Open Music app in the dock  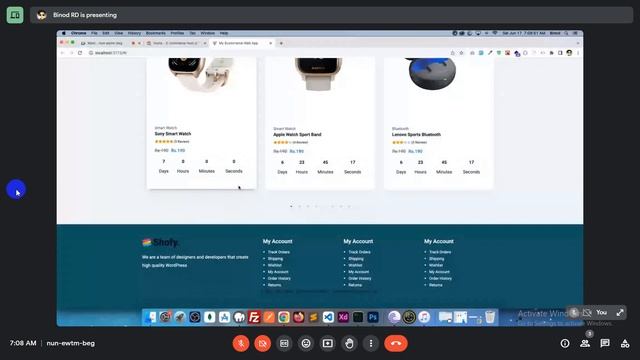(x=424, y=317)
